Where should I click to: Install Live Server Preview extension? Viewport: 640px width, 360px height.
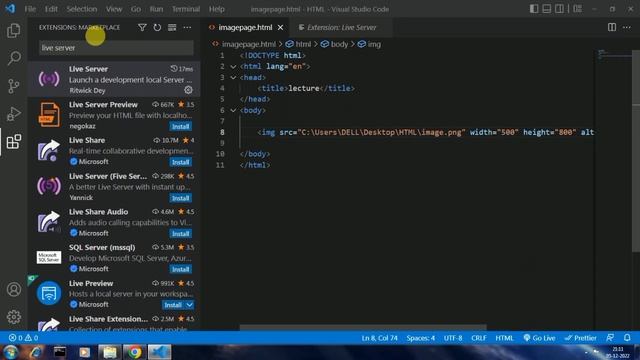click(180, 127)
